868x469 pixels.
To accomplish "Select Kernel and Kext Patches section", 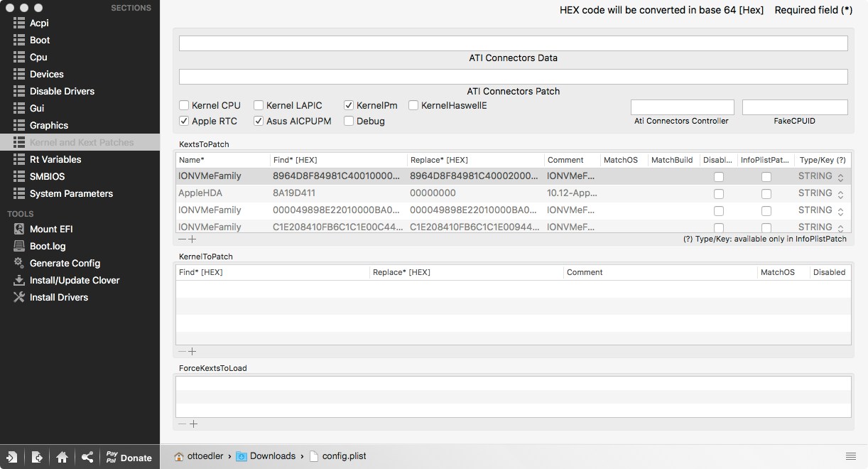I will click(x=80, y=142).
